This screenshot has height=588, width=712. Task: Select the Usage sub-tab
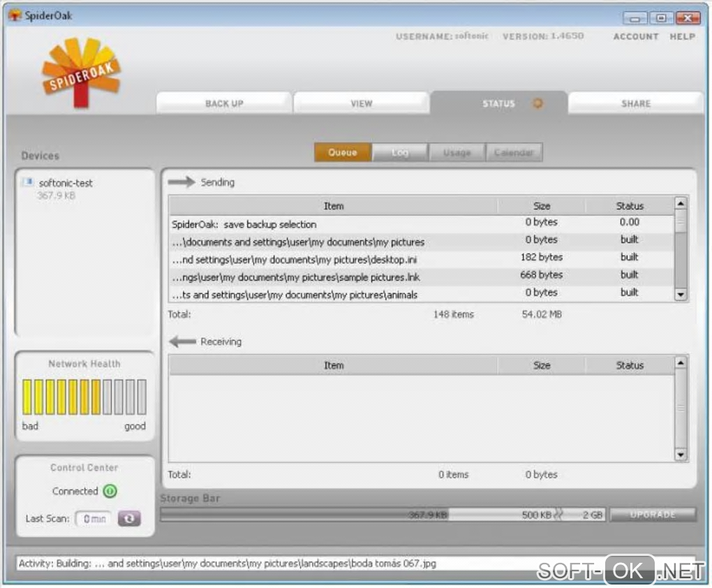[x=457, y=152]
